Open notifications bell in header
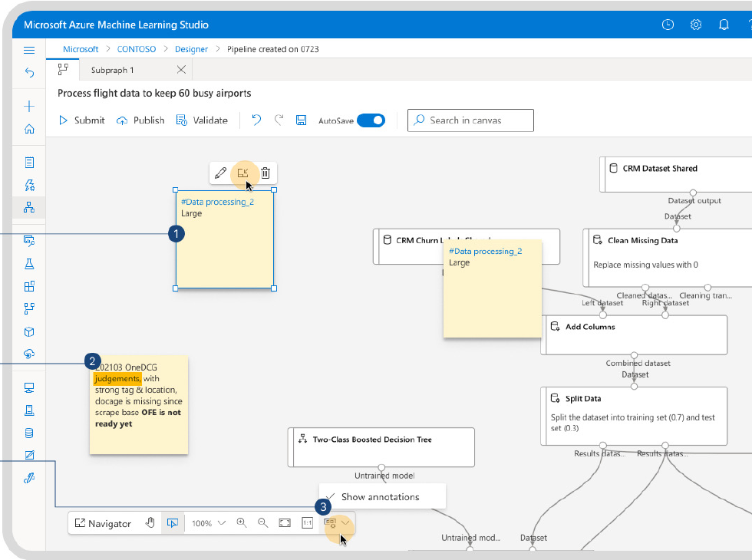This screenshot has width=752, height=560. [724, 25]
